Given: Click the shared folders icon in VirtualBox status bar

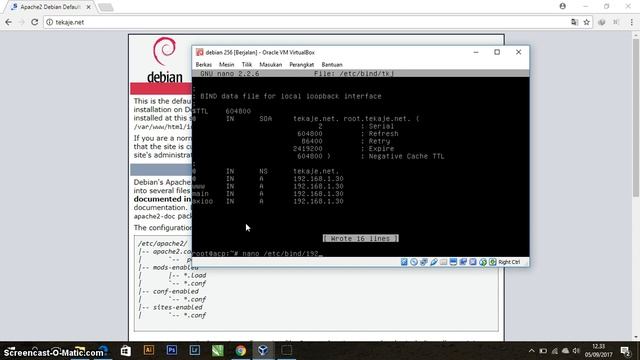Looking at the screenshot, I should coord(443,262).
